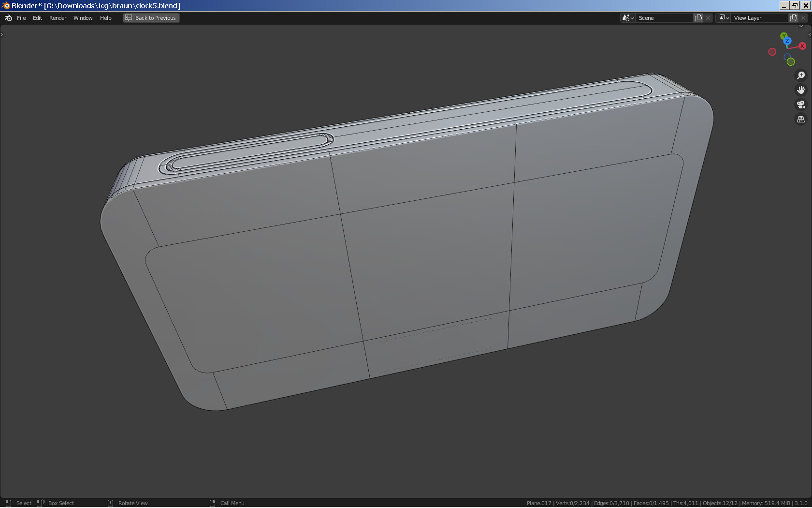Click the Select mouse hint icon
This screenshot has width=812, height=508.
tap(8, 503)
